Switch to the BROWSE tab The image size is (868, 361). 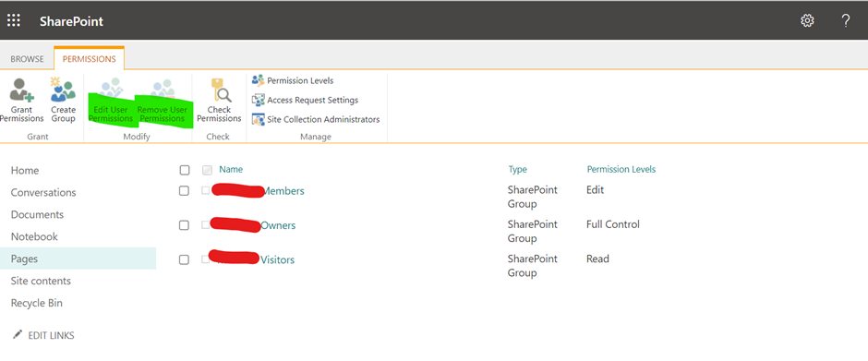27,59
